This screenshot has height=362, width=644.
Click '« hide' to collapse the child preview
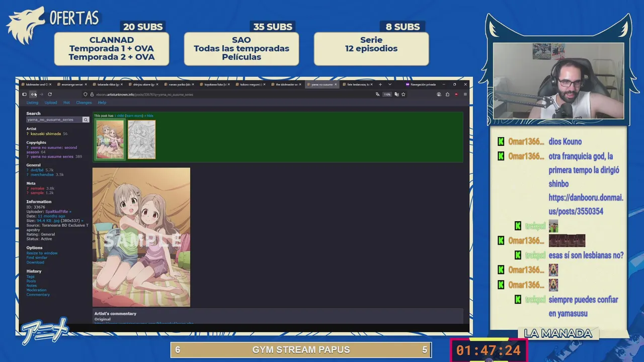coord(149,116)
